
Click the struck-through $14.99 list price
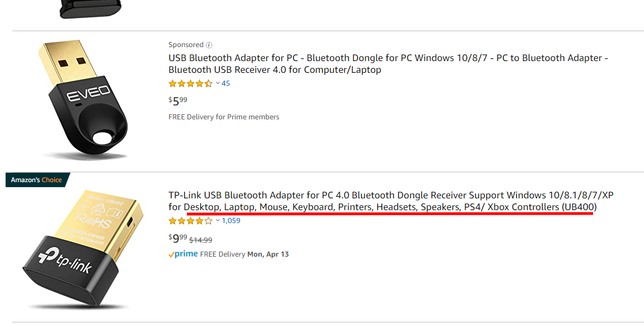[x=200, y=240]
